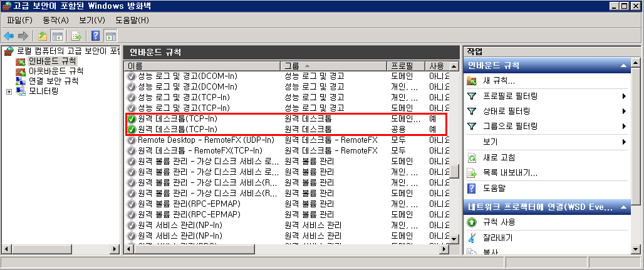Click green check icon of 원격 데스크톱(TCP-In) 도메인 rule
Image resolution: width=644 pixels, height=270 pixels.
tap(132, 119)
